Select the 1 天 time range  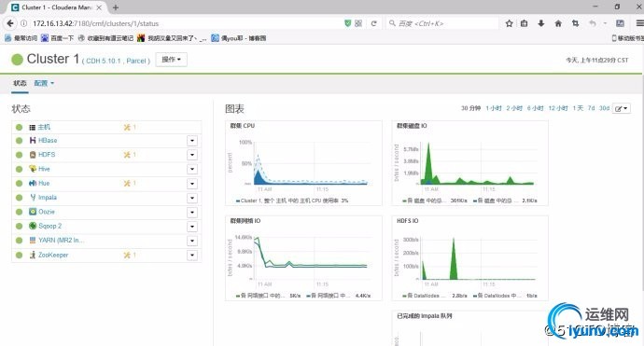pyautogui.click(x=578, y=108)
